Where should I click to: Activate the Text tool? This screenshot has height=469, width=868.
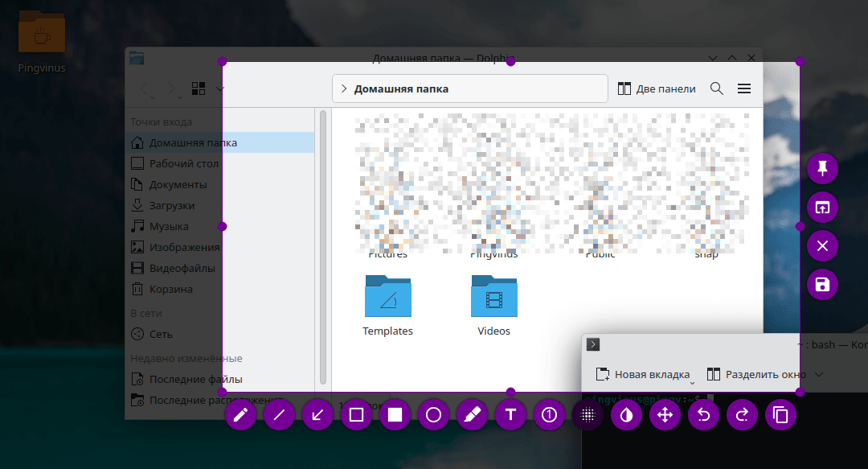pyautogui.click(x=510, y=415)
